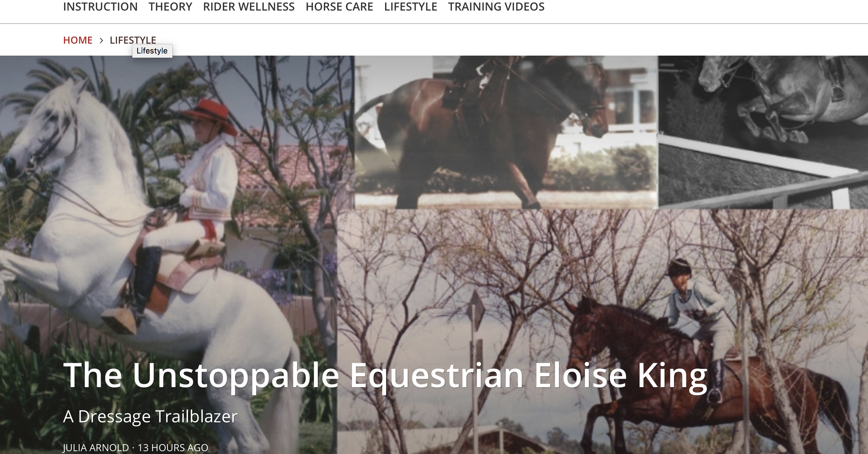Image resolution: width=868 pixels, height=454 pixels.
Task: Click the '13 hours ago' timestamp
Action: coord(173,447)
